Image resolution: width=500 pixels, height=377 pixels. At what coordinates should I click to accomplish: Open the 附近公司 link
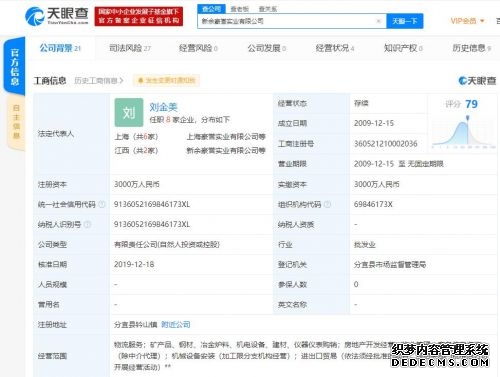176,324
